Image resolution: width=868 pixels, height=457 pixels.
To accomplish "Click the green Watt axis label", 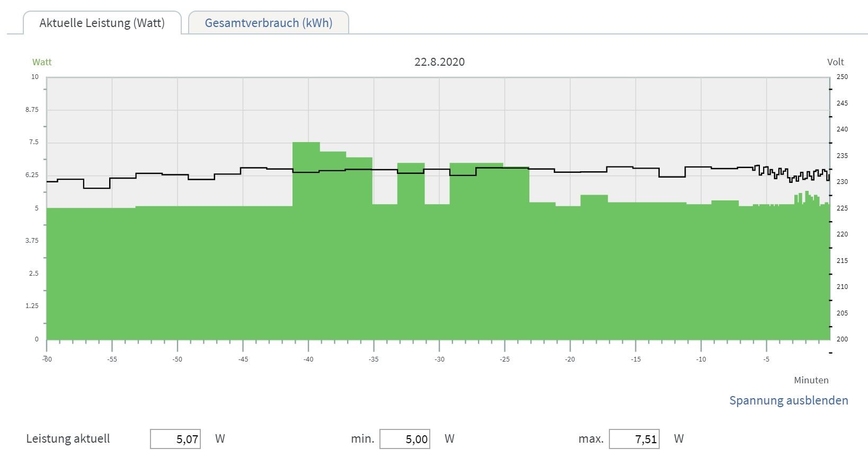I will tap(42, 62).
